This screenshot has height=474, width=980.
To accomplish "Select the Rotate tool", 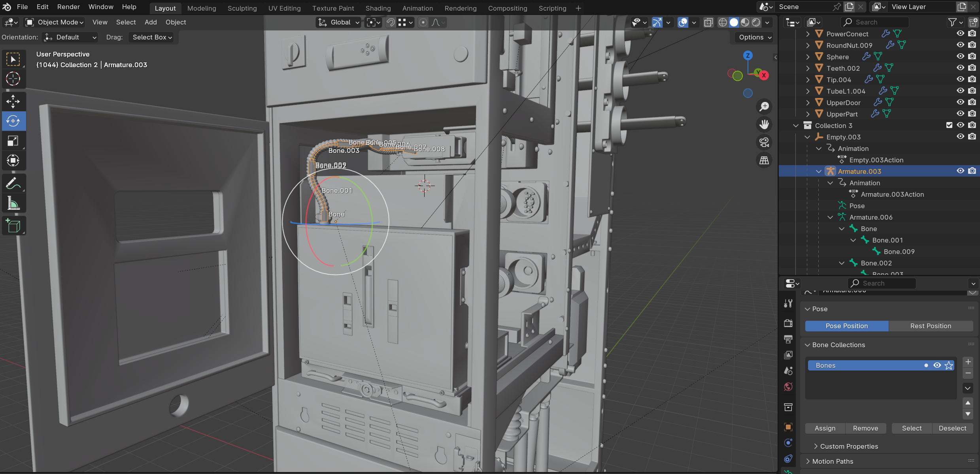I will (x=13, y=121).
